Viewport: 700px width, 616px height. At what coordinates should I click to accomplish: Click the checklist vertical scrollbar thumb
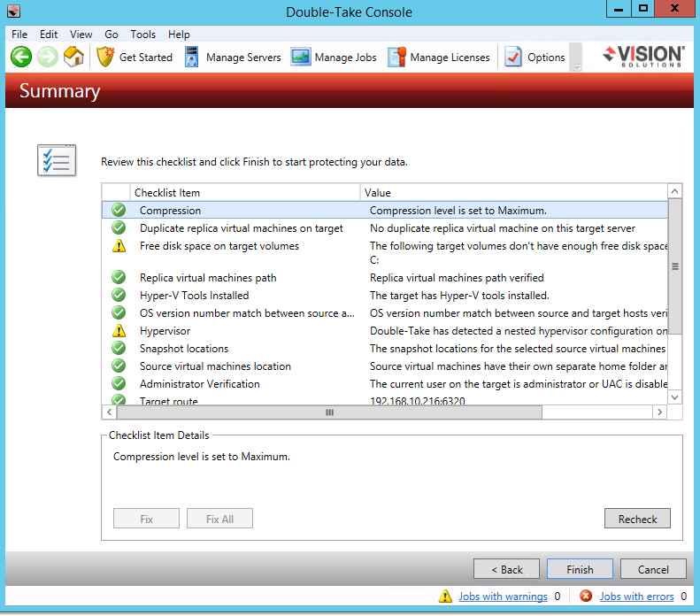coord(675,266)
